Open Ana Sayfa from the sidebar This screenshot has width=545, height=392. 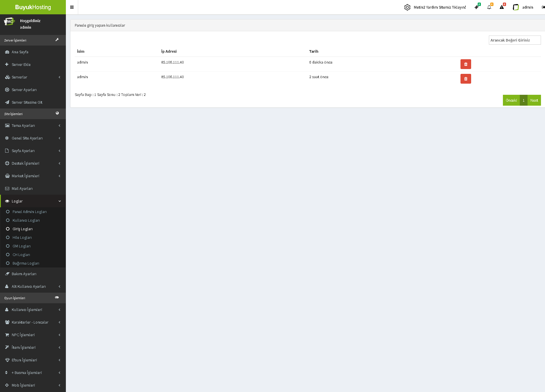20,52
